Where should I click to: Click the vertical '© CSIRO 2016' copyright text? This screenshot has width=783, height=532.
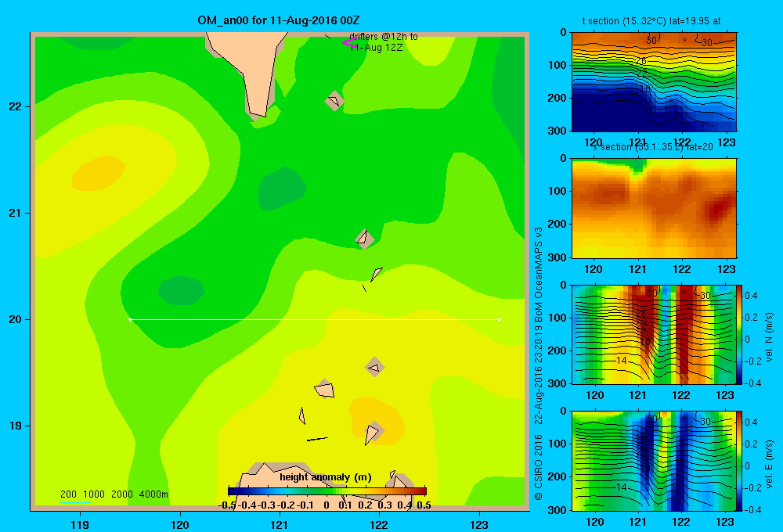(x=539, y=467)
